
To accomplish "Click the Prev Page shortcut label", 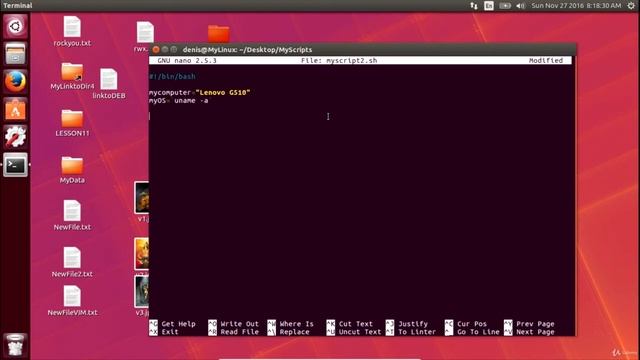I will 535,324.
